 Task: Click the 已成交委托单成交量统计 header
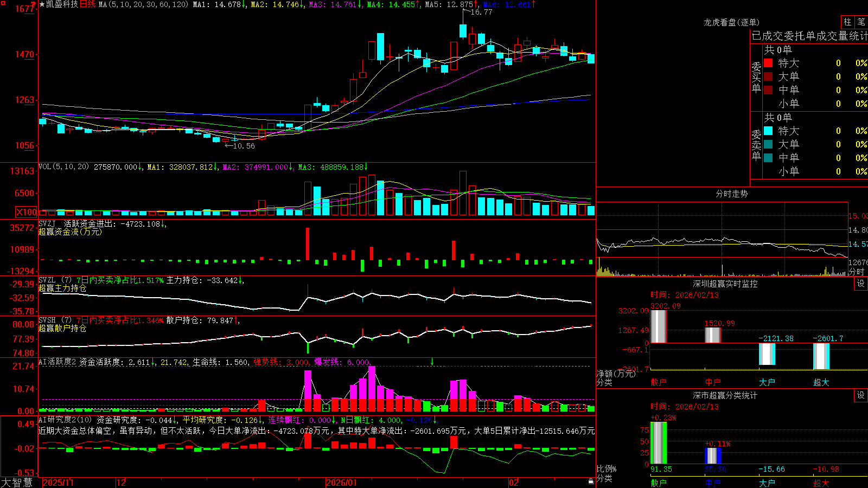[809, 36]
